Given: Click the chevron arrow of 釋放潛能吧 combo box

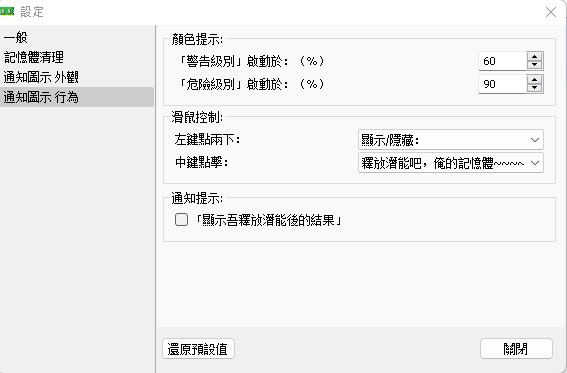Looking at the screenshot, I should [x=535, y=163].
